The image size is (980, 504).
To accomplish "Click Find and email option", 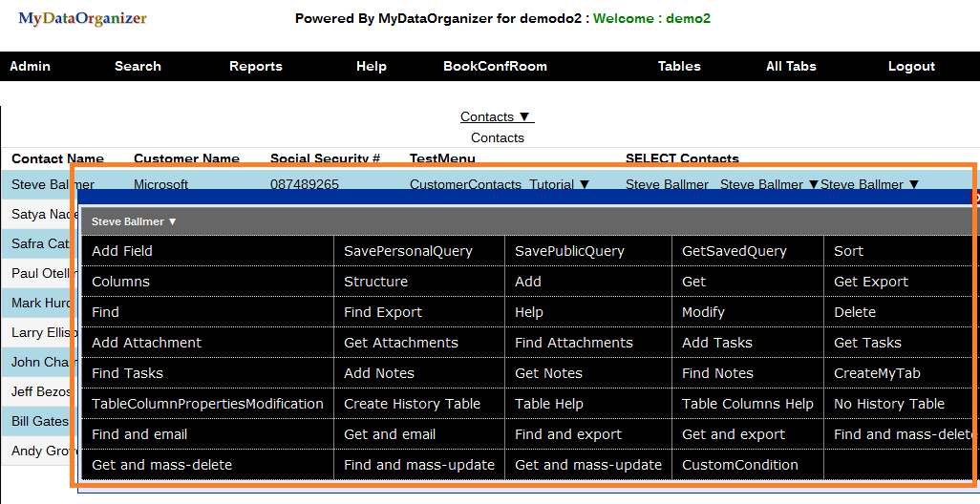I will [x=139, y=434].
